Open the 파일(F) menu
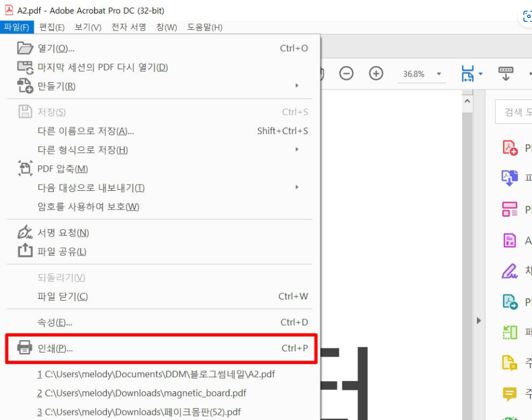Viewport: 532px width, 420px height. pyautogui.click(x=17, y=27)
